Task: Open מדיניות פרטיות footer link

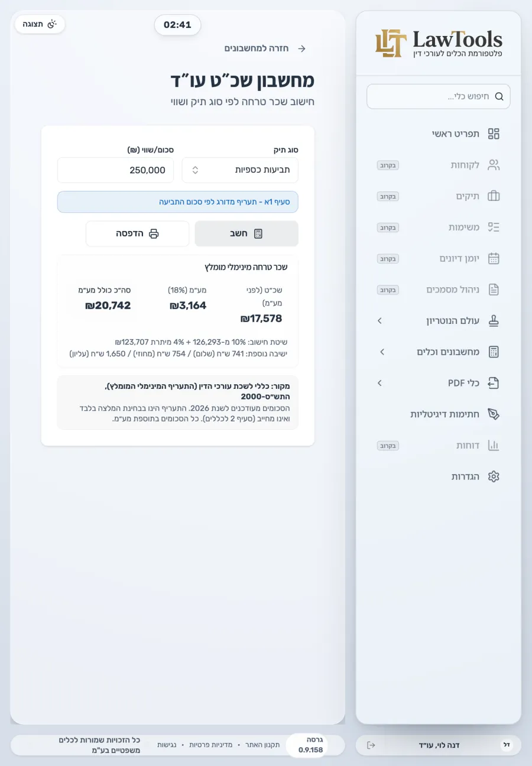Action: pyautogui.click(x=210, y=745)
